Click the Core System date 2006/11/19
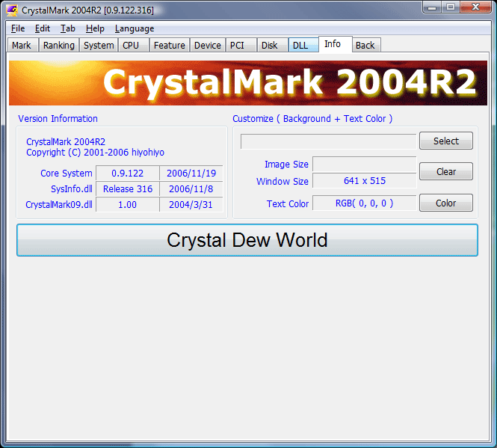 [191, 174]
